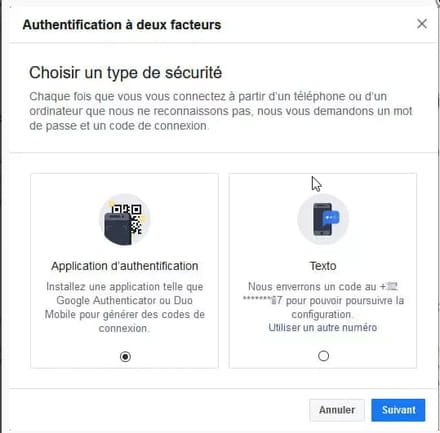Screen dimensions: 440x433
Task: Click the 'Google Authenticator ou Duo' text line
Action: click(124, 300)
